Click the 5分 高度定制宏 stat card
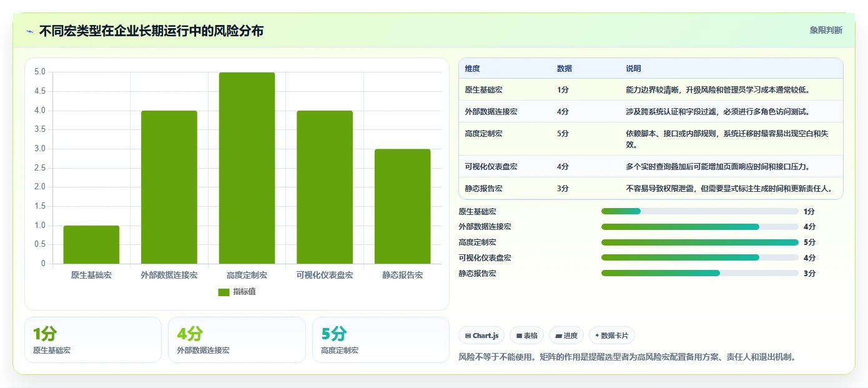The image size is (868, 388). tap(381, 340)
